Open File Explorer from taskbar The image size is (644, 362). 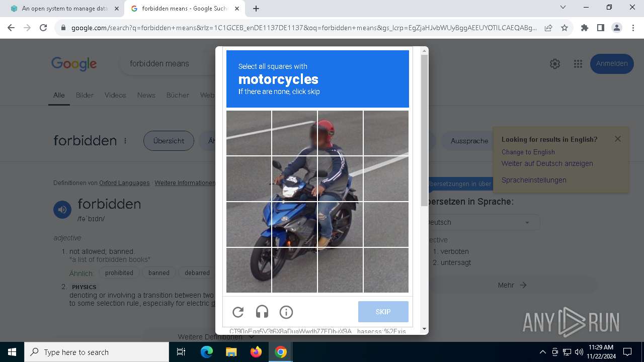point(231,352)
